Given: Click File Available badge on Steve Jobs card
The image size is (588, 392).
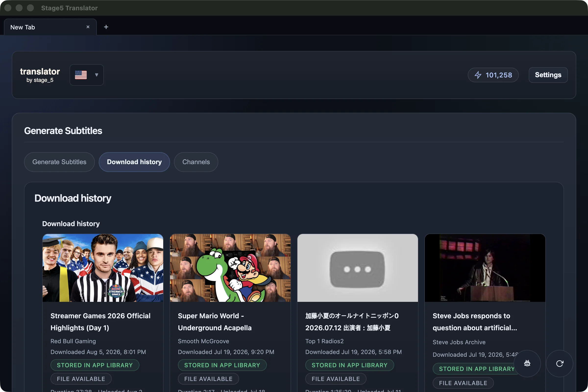Looking at the screenshot, I should pos(463,383).
